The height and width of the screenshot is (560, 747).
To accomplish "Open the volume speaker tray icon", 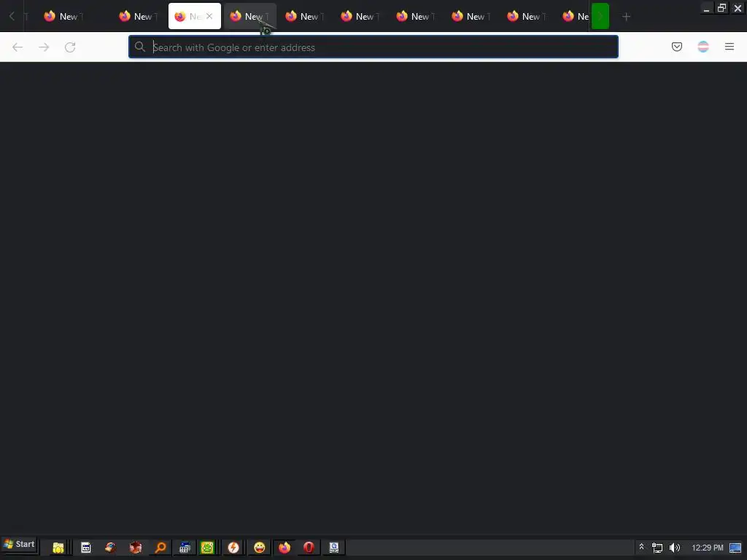I will tap(675, 548).
